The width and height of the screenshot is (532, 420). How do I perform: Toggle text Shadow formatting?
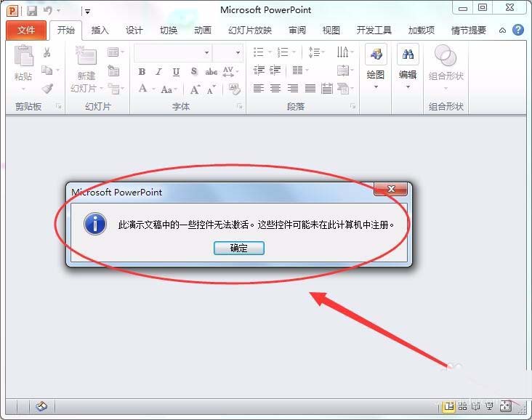point(194,72)
